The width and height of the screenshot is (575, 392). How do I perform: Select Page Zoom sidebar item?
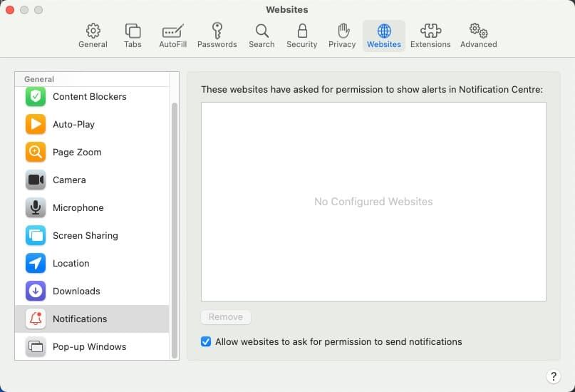coord(77,153)
